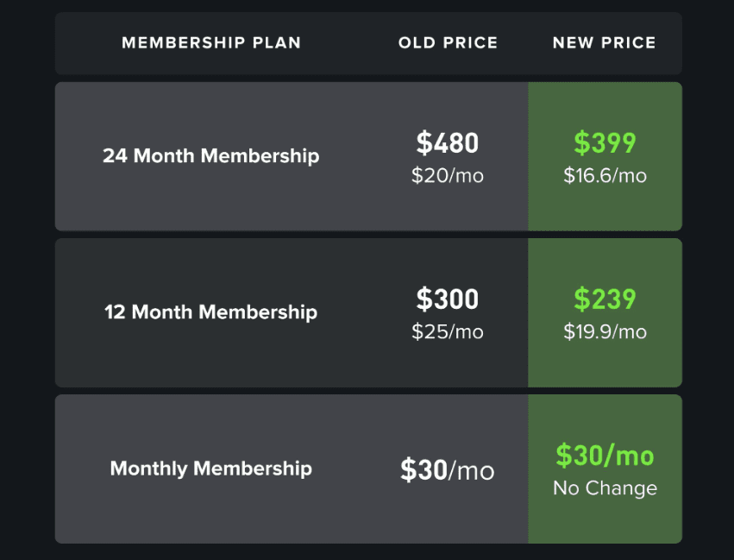Image resolution: width=734 pixels, height=560 pixels.
Task: Click the $300 old price
Action: (x=448, y=299)
